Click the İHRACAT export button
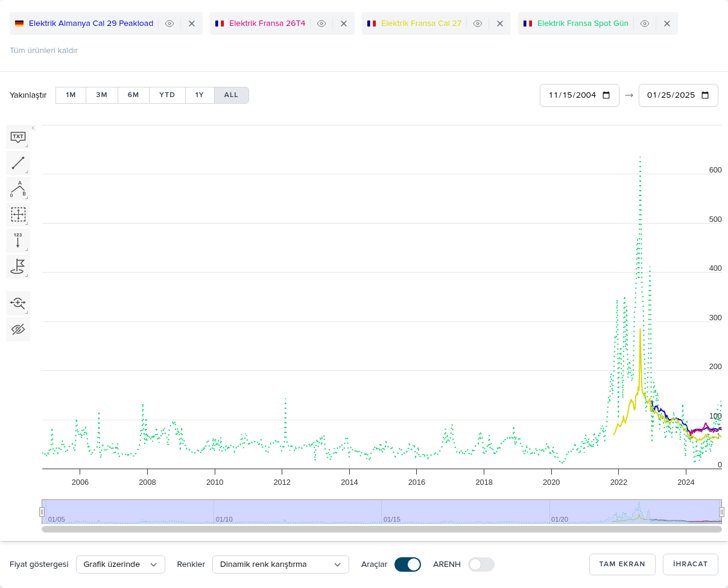This screenshot has height=588, width=728. pyautogui.click(x=691, y=564)
